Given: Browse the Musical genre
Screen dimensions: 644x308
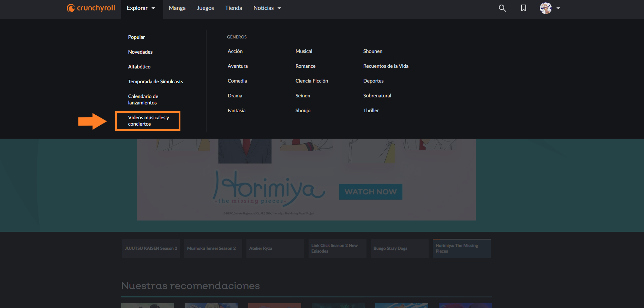Looking at the screenshot, I should (x=304, y=51).
